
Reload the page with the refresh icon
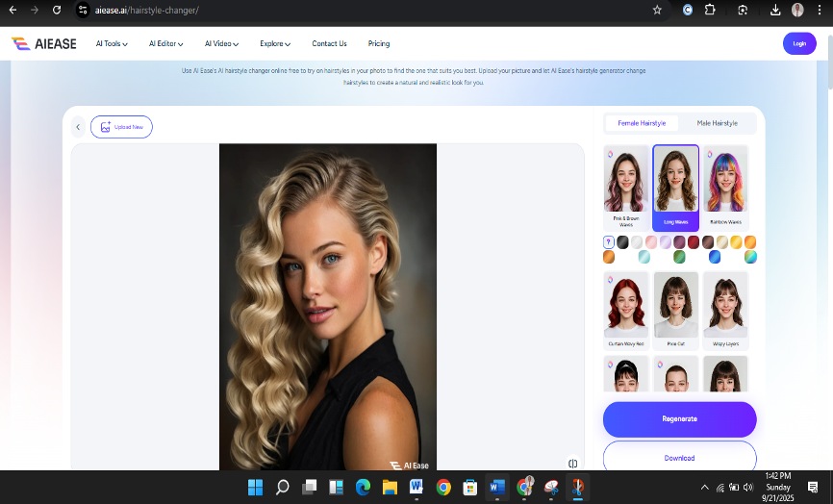(x=57, y=10)
